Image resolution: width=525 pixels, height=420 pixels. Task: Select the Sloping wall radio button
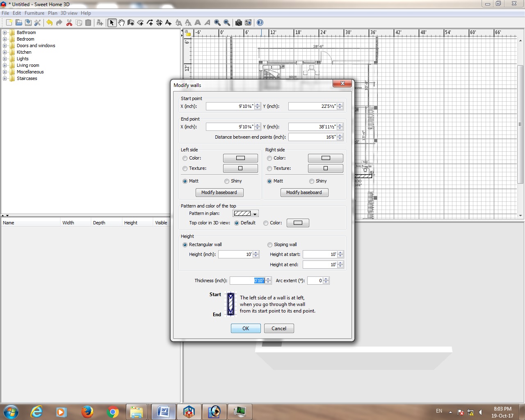point(270,245)
